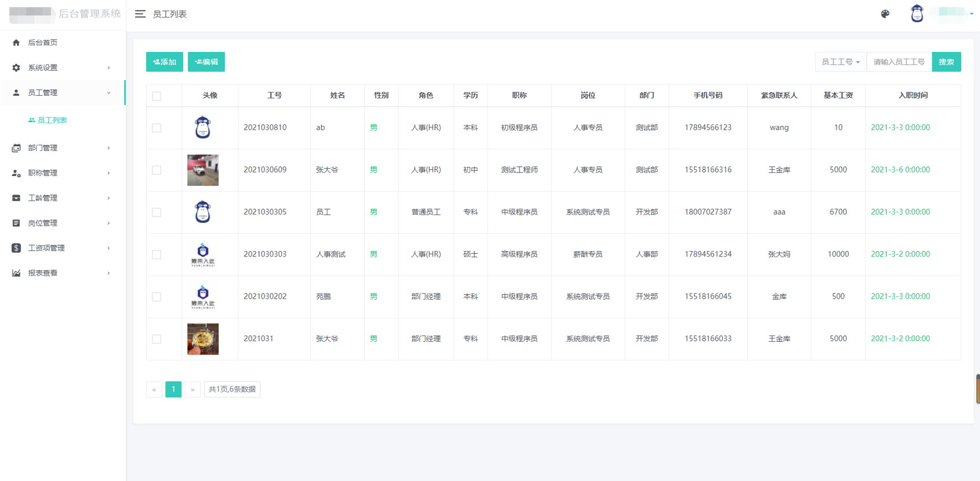The height and width of the screenshot is (481, 980).
Task: Open the 员工工号 search type dropdown
Action: coord(841,62)
